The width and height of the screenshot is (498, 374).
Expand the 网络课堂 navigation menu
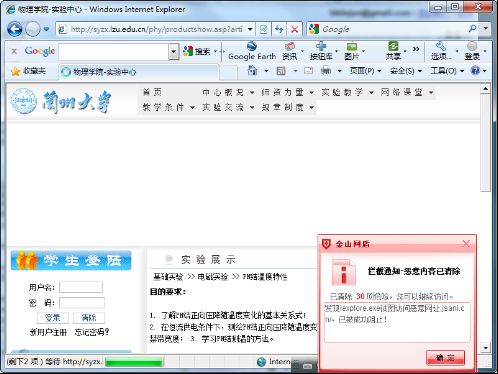point(407,92)
